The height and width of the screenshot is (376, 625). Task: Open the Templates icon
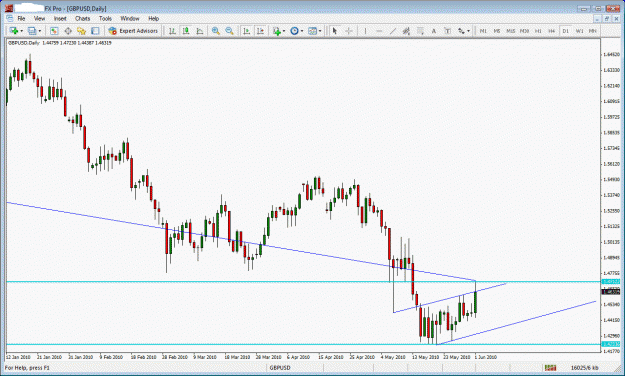[x=313, y=31]
